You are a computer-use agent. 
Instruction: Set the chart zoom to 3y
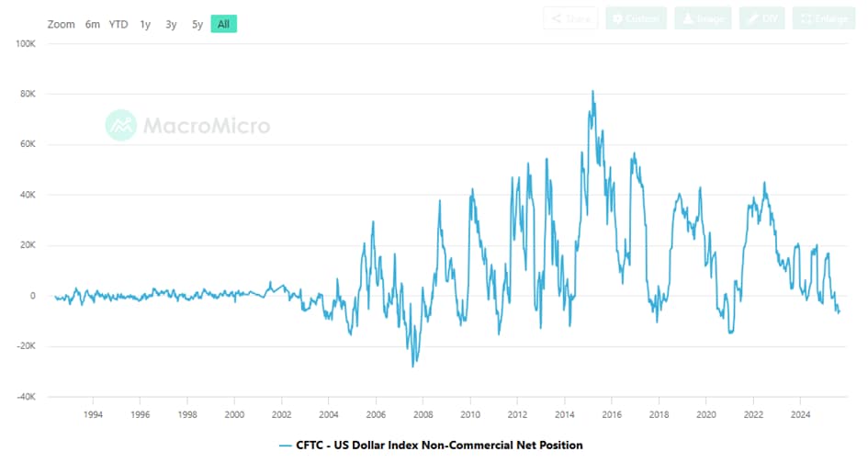coord(171,24)
